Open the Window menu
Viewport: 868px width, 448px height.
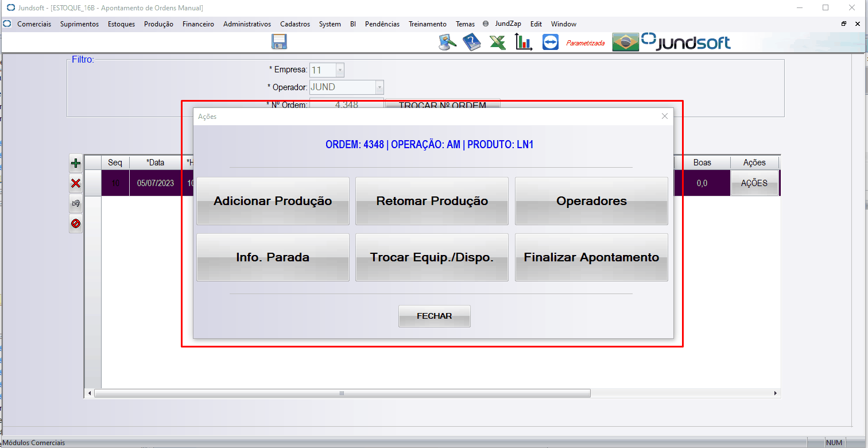coord(564,24)
